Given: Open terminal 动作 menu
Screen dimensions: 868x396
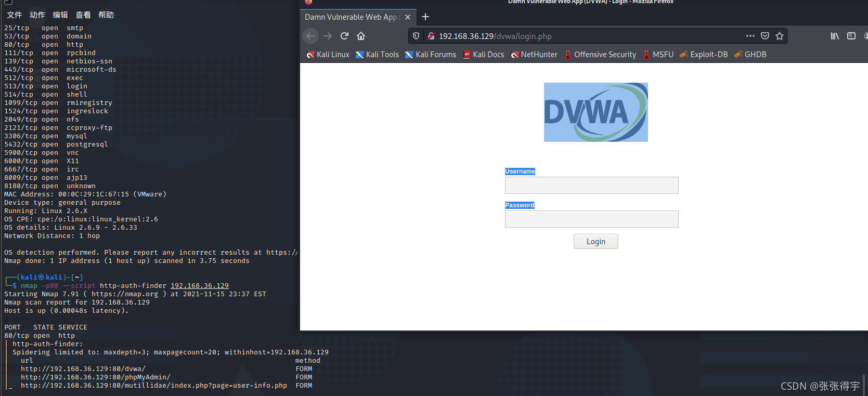Looking at the screenshot, I should point(37,15).
